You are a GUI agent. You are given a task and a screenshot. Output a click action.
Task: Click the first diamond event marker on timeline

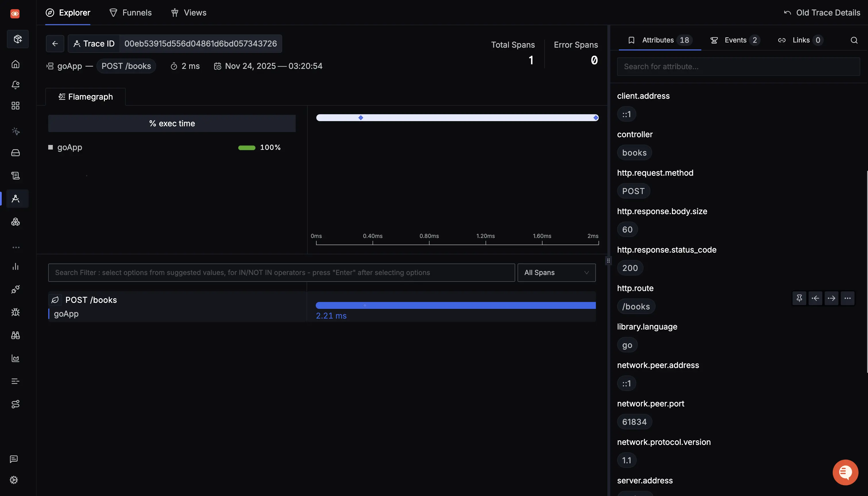361,118
